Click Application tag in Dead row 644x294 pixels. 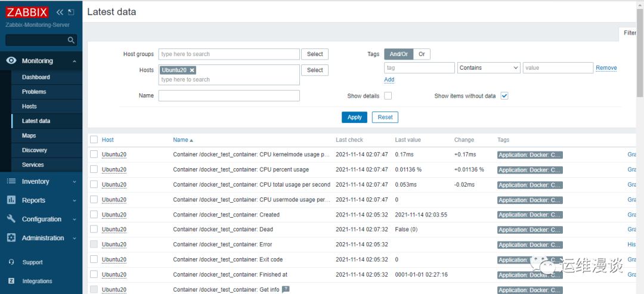point(530,230)
